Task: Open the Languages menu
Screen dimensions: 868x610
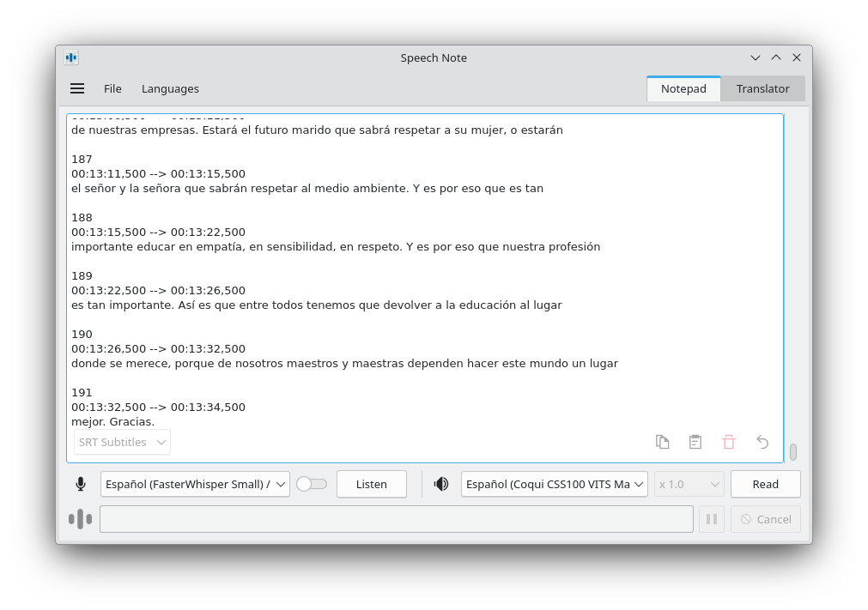Action: [x=170, y=88]
